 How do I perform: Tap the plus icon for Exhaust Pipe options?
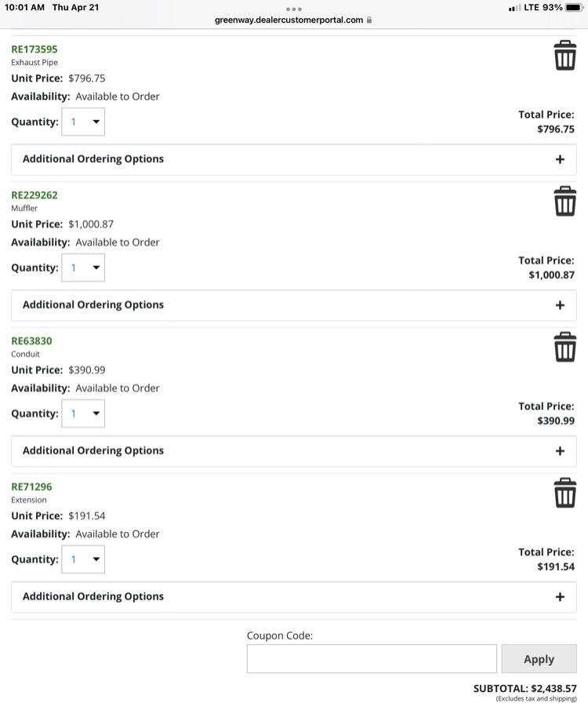560,159
